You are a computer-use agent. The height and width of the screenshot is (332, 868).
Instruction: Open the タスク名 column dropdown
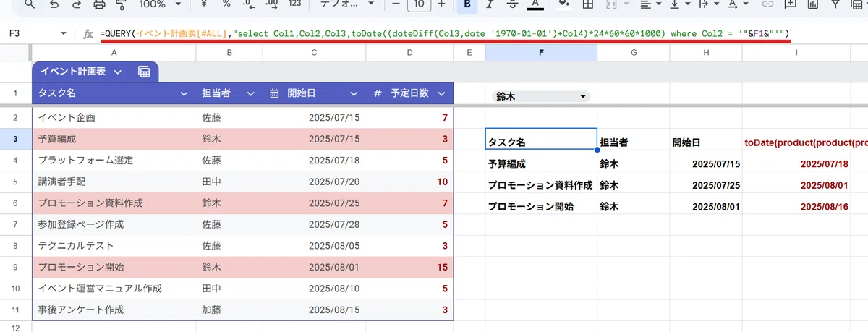184,93
